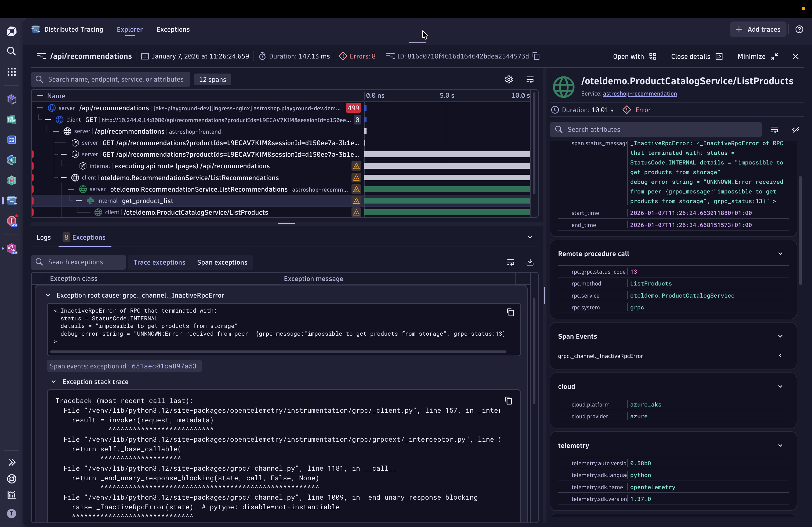Screen dimensions: 812x527
Task: Select the Trace exceptions filter
Action: coord(159,262)
